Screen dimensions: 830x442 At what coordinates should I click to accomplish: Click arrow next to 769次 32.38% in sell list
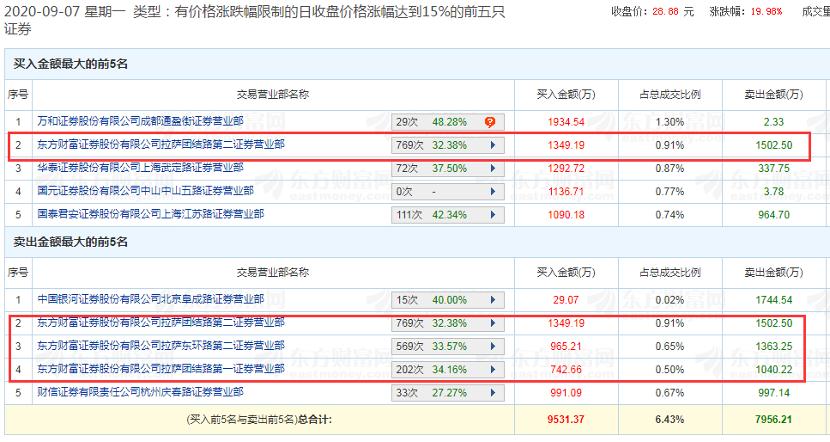coord(493,323)
